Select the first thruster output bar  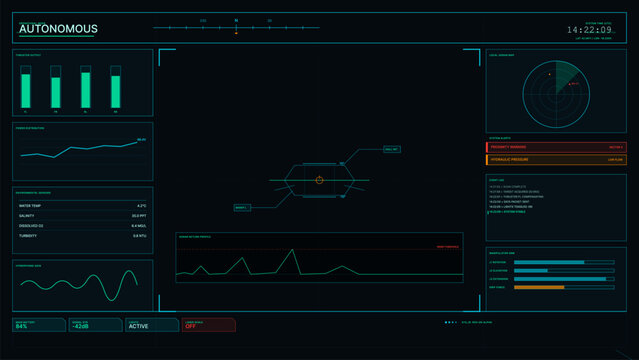tap(26, 86)
